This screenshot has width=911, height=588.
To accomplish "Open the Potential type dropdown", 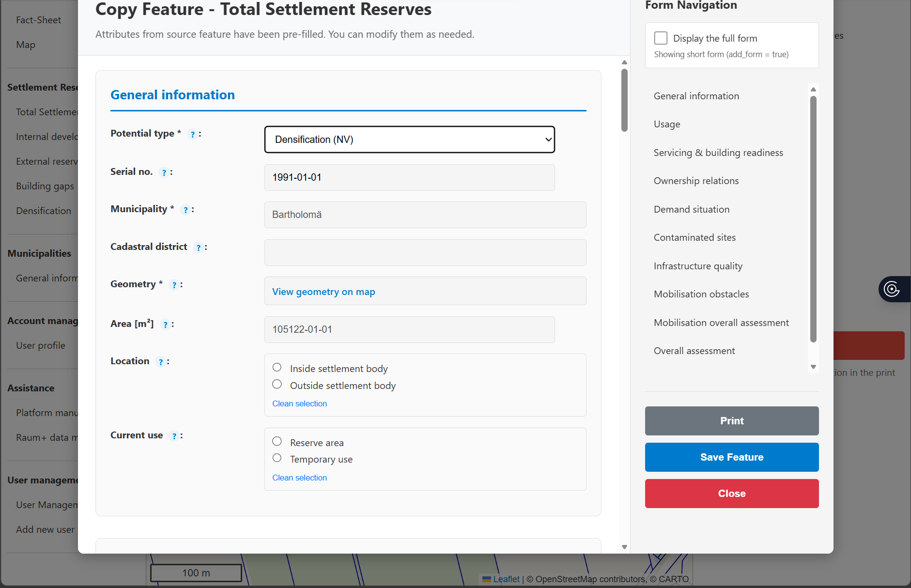I will pyautogui.click(x=410, y=139).
